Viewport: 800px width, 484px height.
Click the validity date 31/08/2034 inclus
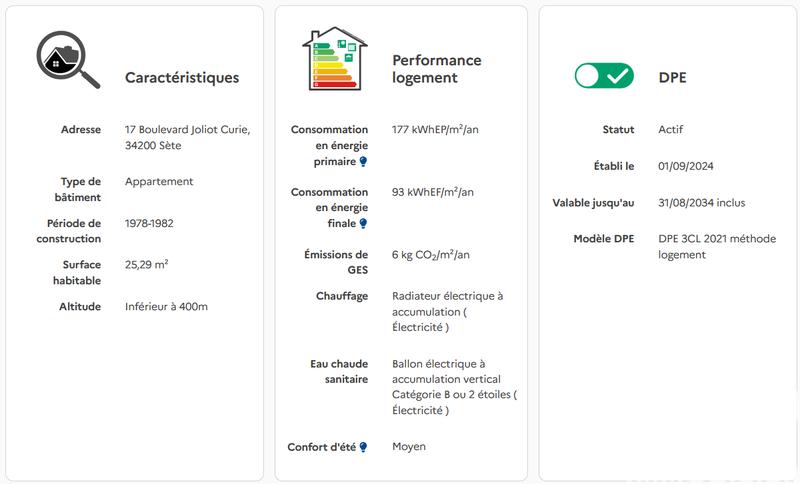point(701,203)
